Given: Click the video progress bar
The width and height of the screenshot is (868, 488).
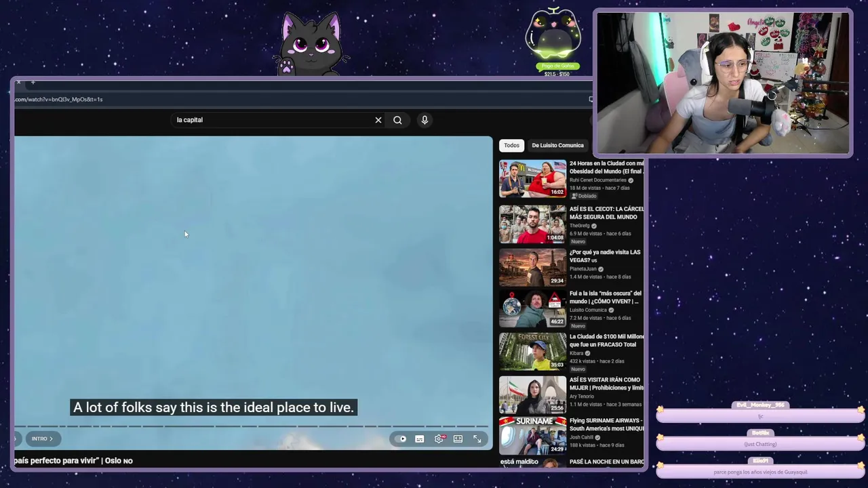Looking at the screenshot, I should point(251,426).
